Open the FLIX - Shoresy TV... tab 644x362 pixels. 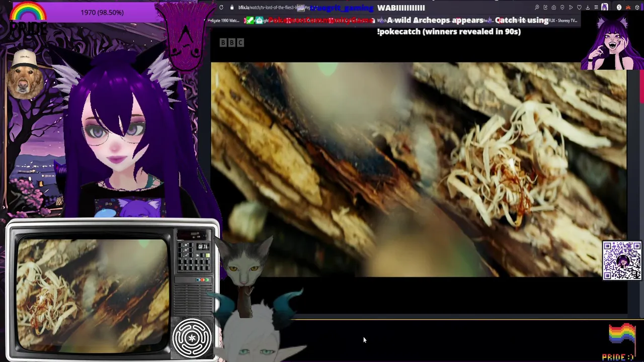point(562,21)
